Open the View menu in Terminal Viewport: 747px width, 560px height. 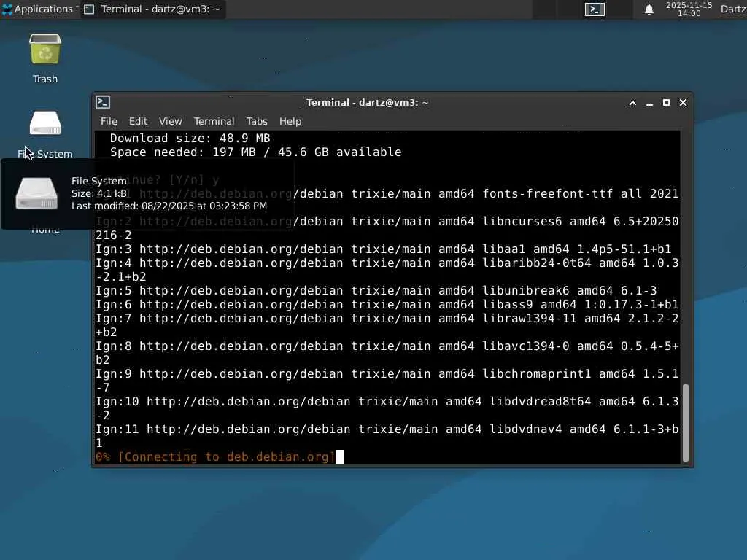[x=170, y=122]
